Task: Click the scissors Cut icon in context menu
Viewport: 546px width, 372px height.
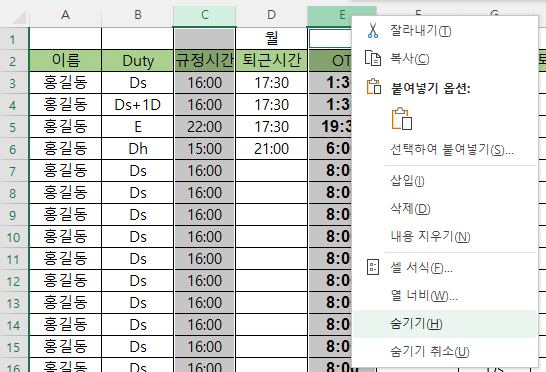Action: tap(373, 30)
